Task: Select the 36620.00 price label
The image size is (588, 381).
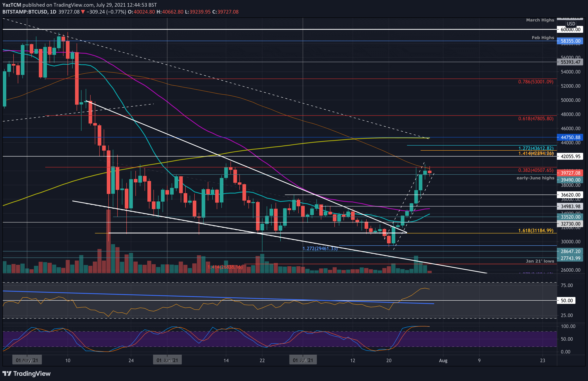Action: 570,195
